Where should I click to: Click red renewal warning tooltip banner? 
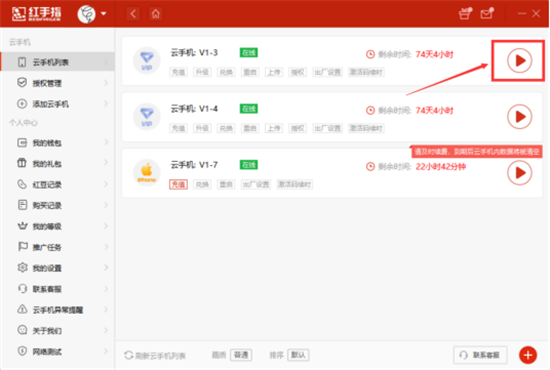coord(477,152)
